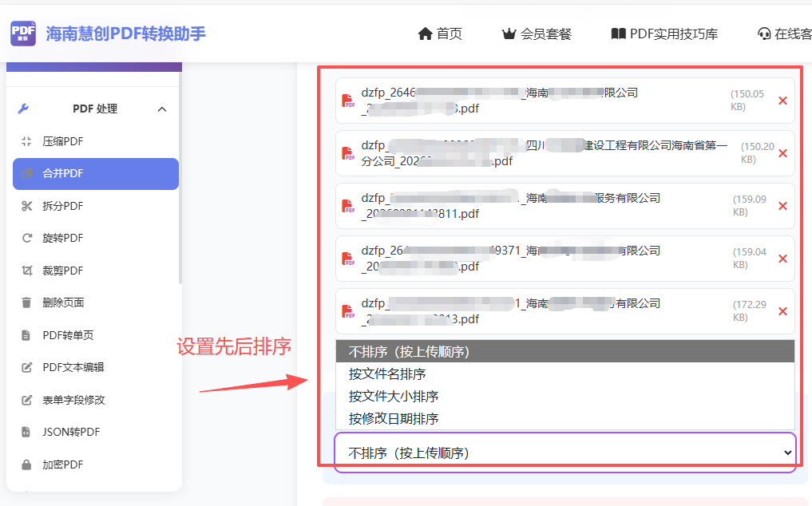Open the 在线客 customer service link
Viewport: 812px width, 506px height.
pos(784,34)
